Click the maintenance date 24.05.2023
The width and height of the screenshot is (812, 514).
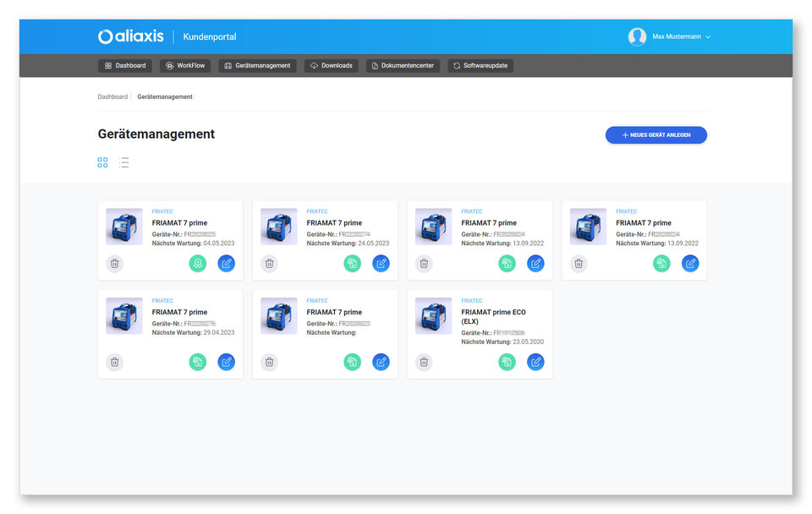374,243
